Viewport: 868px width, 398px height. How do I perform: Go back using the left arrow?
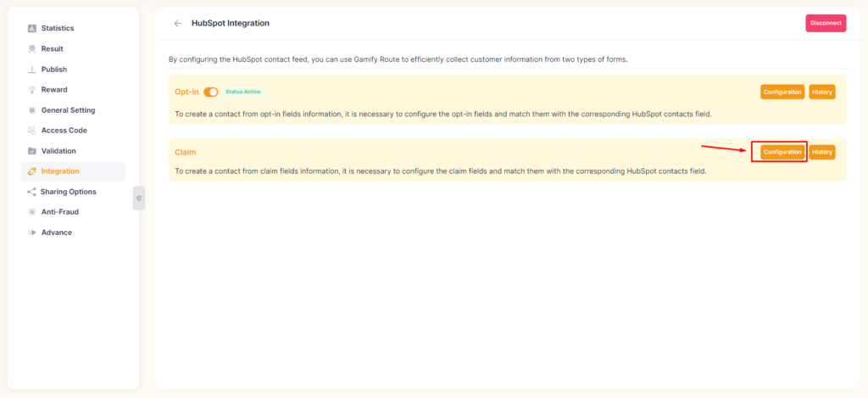(x=178, y=23)
